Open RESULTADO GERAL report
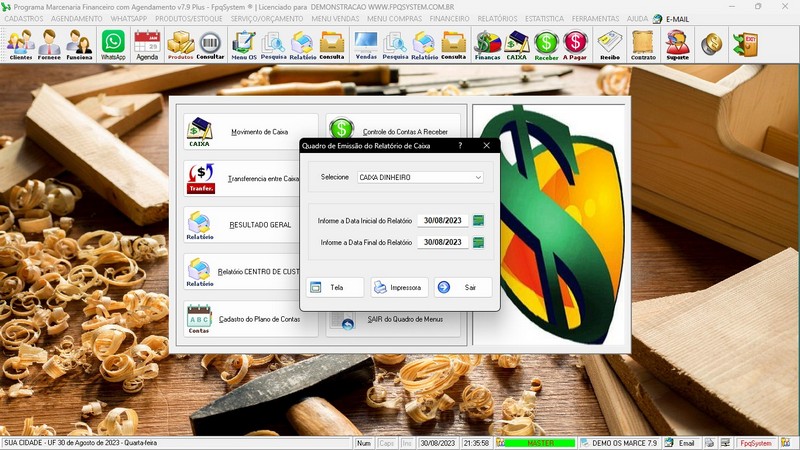 tap(242, 225)
